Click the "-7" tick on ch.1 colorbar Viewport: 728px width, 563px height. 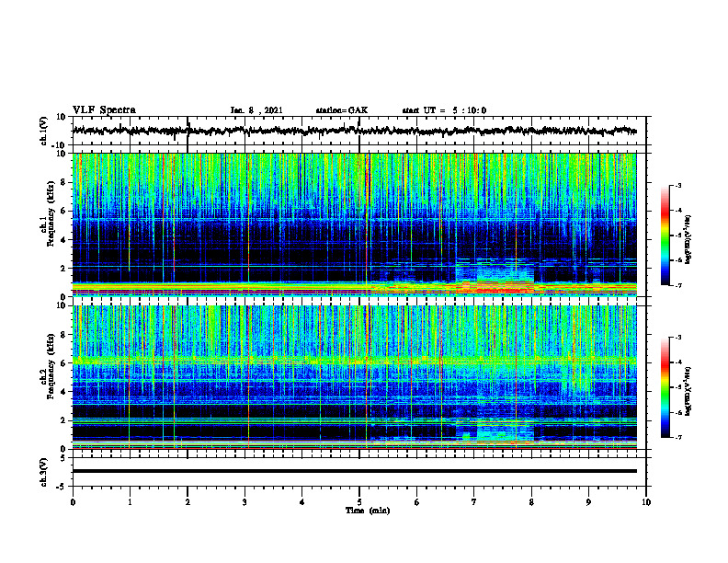(x=677, y=285)
